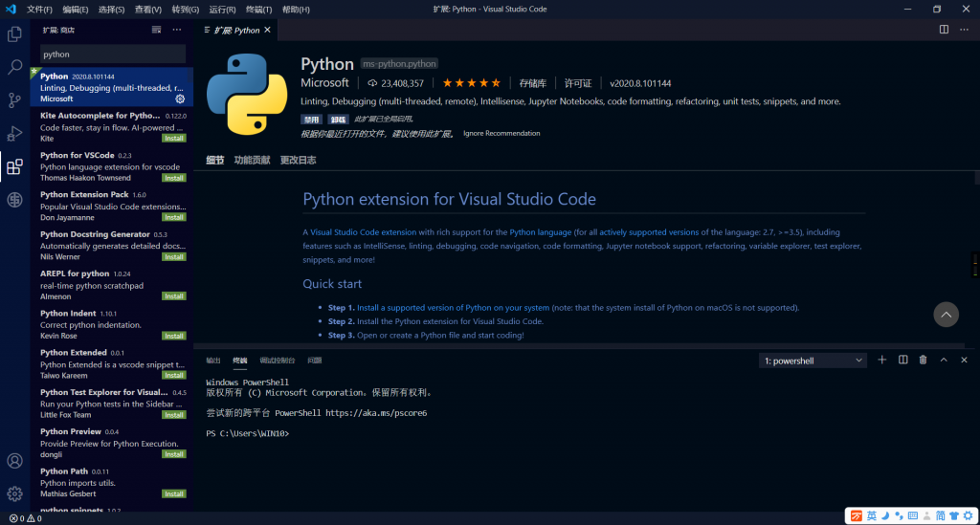Kill the terminal with trash icon

(x=923, y=360)
